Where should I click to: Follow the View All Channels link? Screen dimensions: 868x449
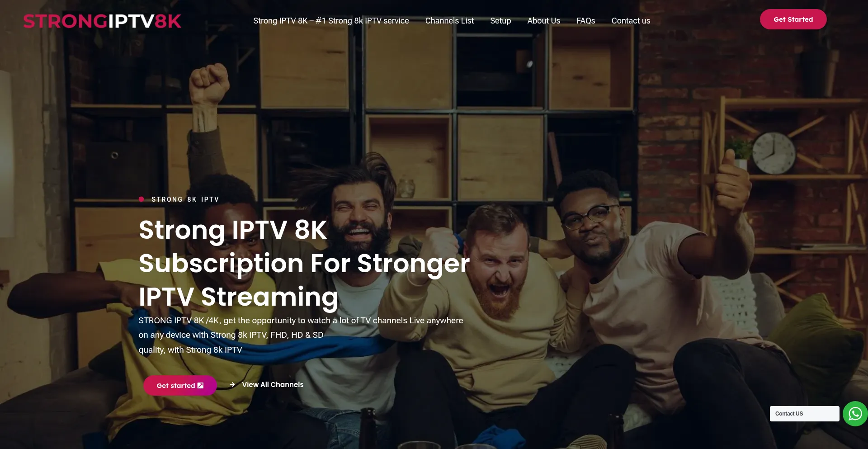pyautogui.click(x=273, y=385)
